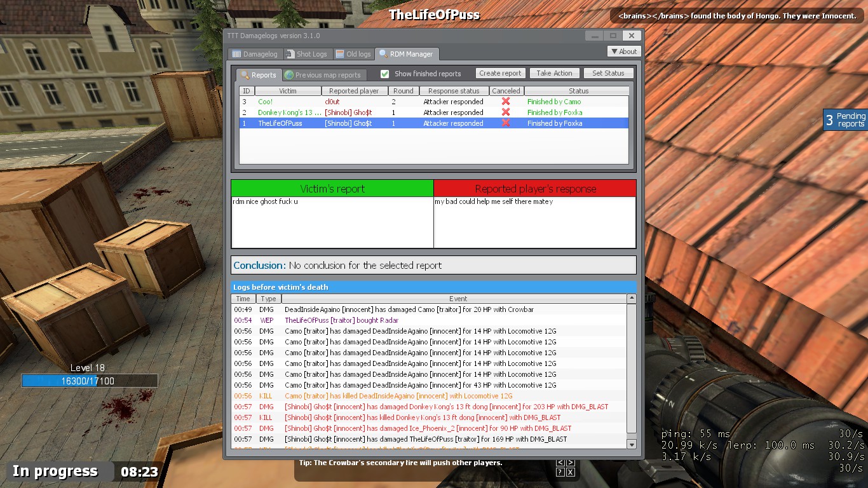The height and width of the screenshot is (488, 868).
Task: Click the logs scrollbar up arrow
Action: (632, 298)
